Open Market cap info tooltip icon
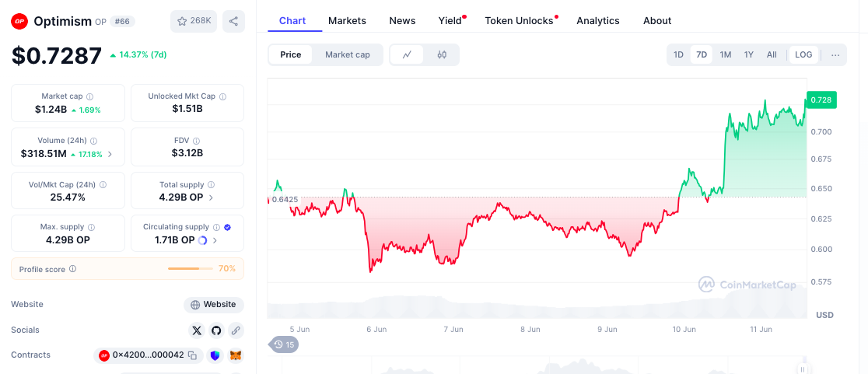 tap(89, 96)
